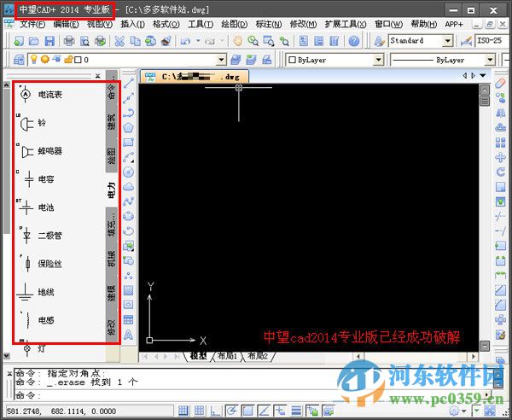Select the Insert Table tool

click(x=129, y=320)
